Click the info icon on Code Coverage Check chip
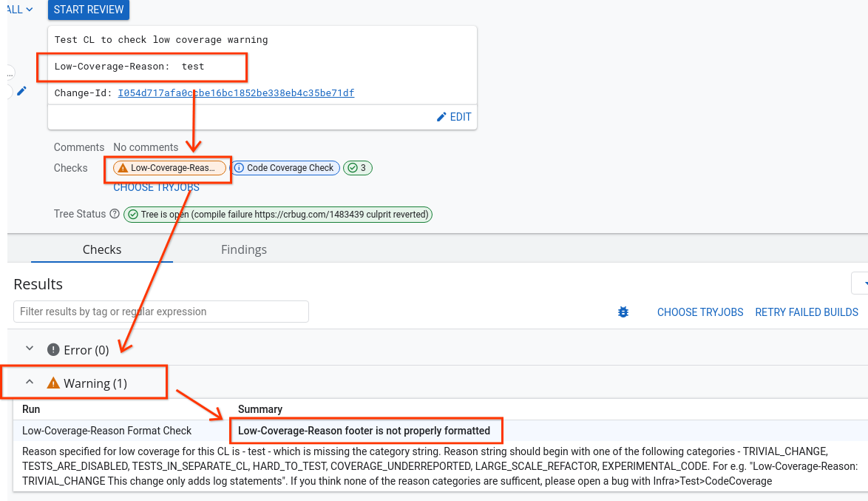 (x=239, y=168)
